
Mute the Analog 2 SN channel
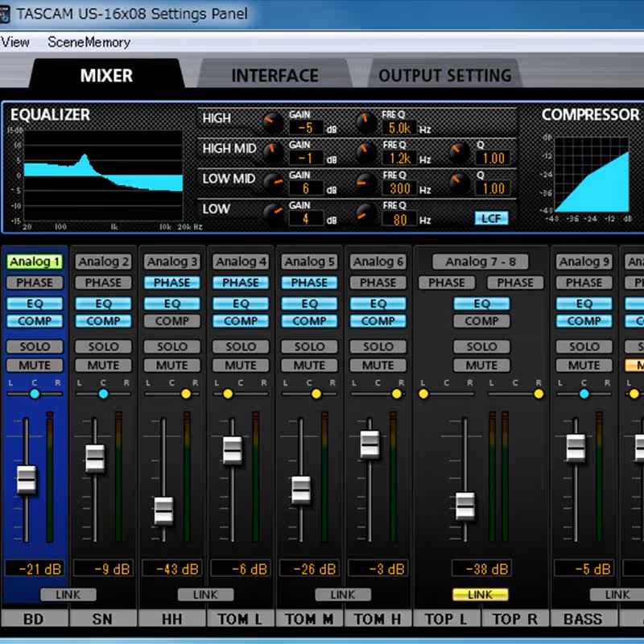pos(103,365)
